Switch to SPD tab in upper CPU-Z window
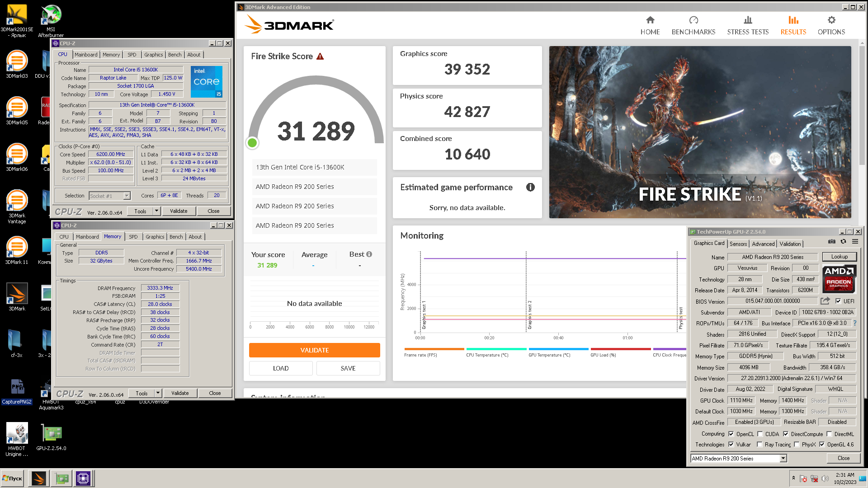The image size is (868, 488). (x=132, y=55)
